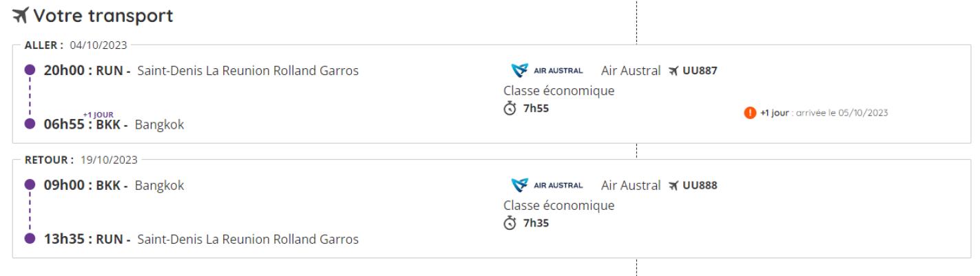Click the orange +1 jour warning icon
The image size is (980, 276).
(x=751, y=113)
